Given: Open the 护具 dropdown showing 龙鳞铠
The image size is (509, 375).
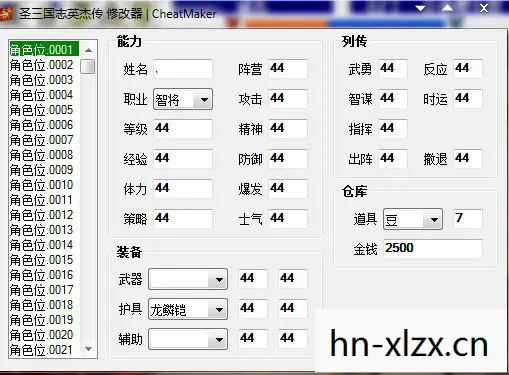Looking at the screenshot, I should pos(188,309).
